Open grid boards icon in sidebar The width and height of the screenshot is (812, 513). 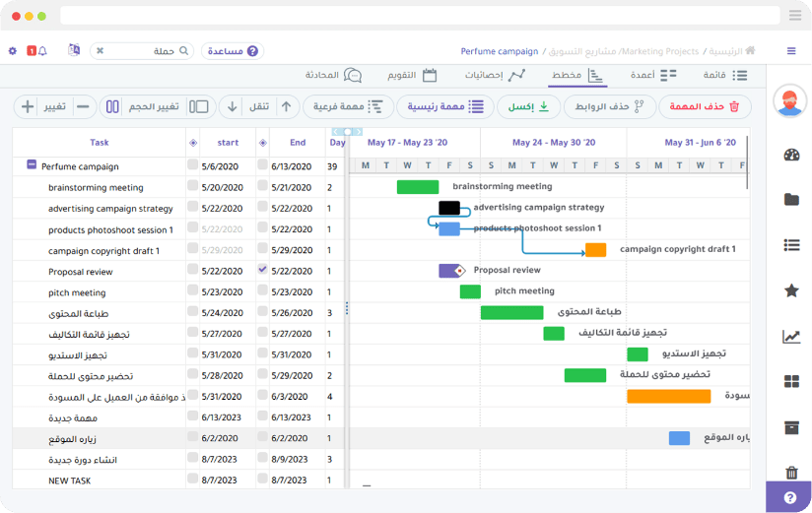pyautogui.click(x=791, y=382)
